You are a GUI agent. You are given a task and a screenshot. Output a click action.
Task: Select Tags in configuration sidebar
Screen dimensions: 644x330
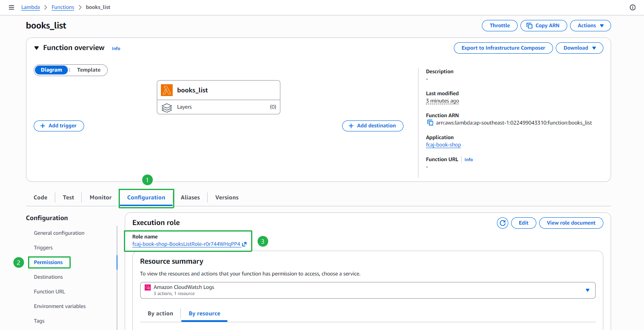pyautogui.click(x=39, y=321)
